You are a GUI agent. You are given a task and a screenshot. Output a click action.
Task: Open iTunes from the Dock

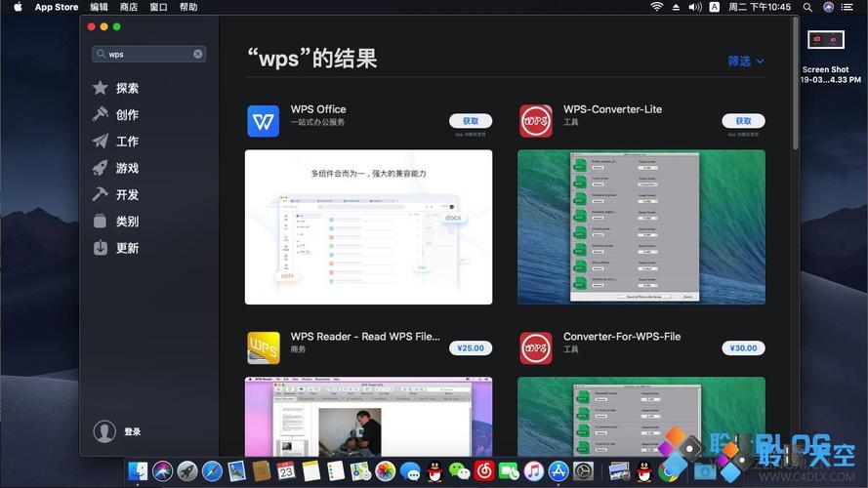click(x=534, y=471)
